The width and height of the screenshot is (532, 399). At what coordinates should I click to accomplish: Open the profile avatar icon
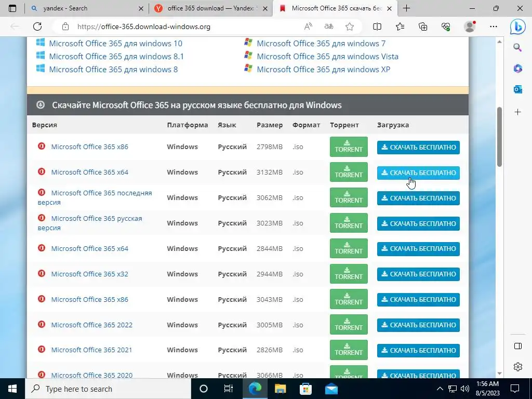click(x=470, y=26)
